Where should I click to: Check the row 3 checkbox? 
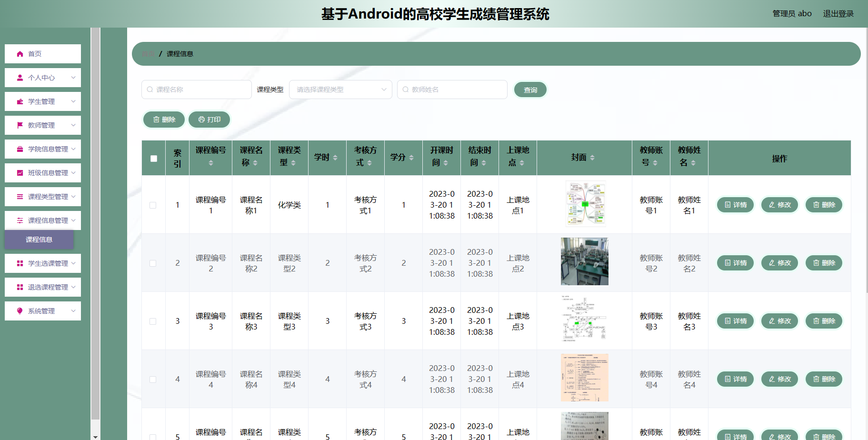point(153,321)
